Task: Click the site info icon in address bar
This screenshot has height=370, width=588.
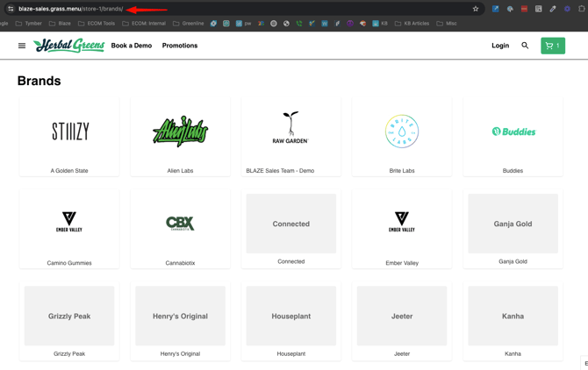Action: click(x=11, y=9)
